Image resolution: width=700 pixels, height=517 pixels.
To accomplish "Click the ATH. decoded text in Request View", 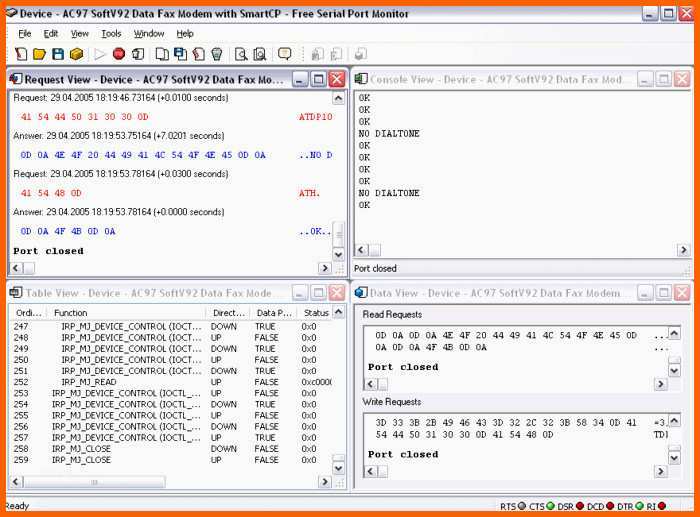I will pos(309,193).
